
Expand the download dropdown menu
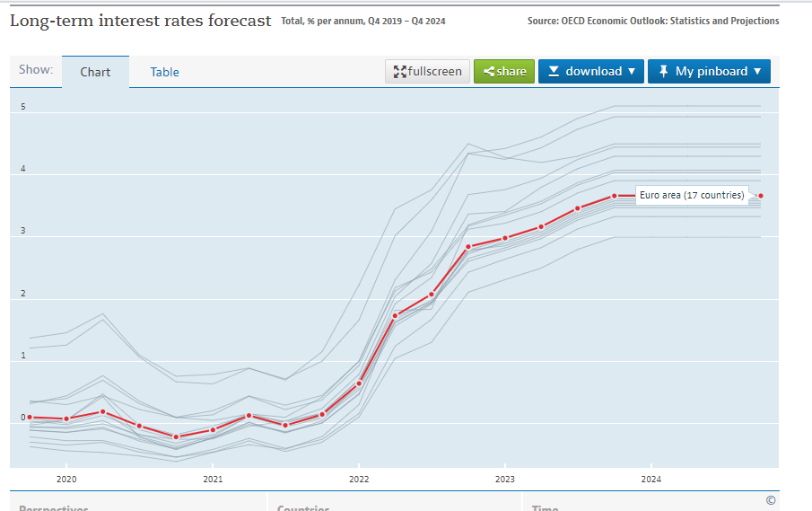(x=632, y=72)
